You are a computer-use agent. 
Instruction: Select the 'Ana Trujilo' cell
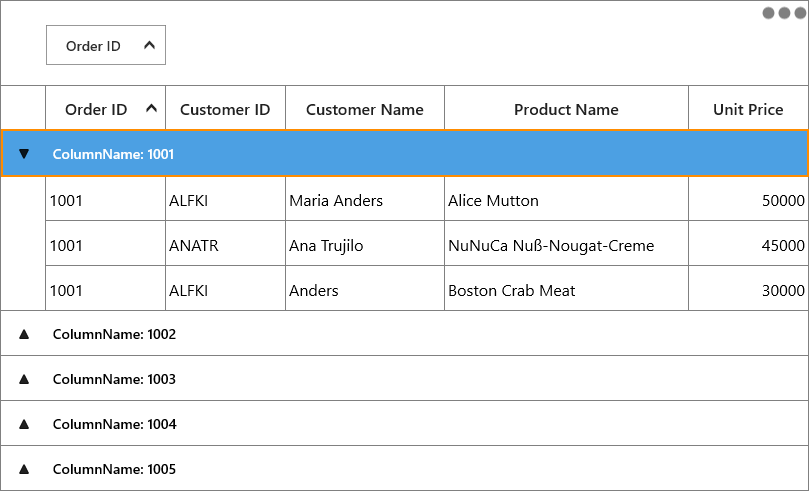pos(365,243)
